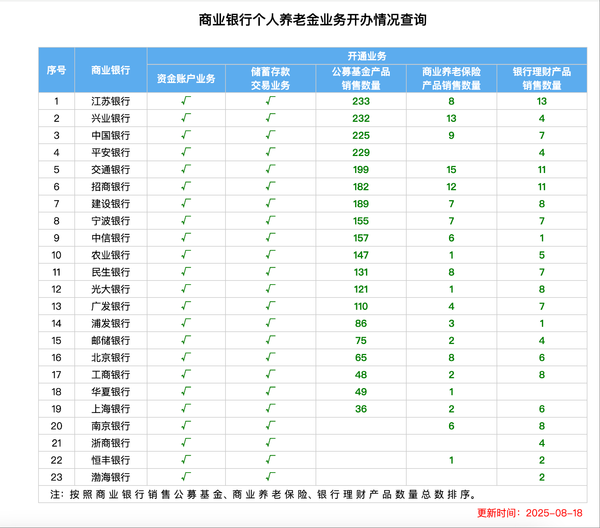Click the 资金账户业务 checkmark for 建设银行

186,203
